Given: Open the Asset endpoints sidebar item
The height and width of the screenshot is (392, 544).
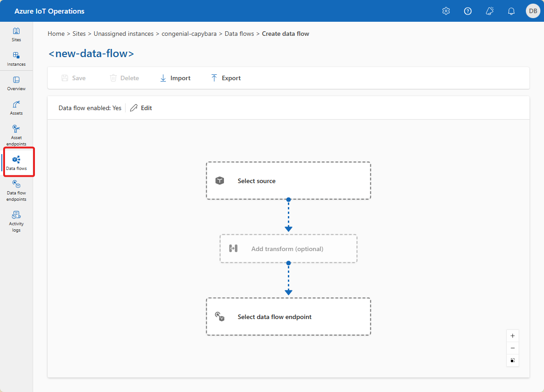Looking at the screenshot, I should 16,135.
